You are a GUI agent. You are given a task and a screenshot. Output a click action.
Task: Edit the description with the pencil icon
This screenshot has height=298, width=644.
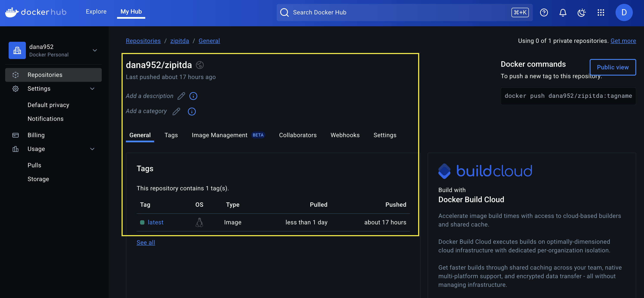point(181,96)
